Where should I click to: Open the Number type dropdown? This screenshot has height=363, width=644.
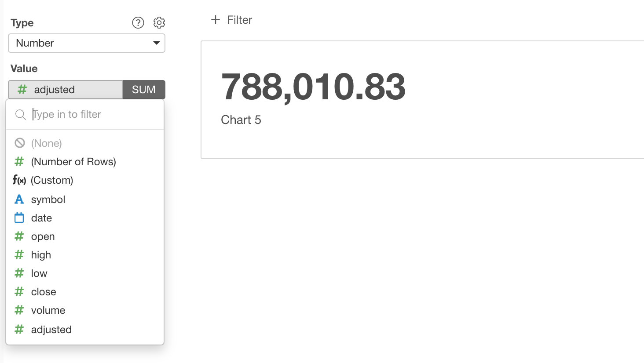point(87,43)
